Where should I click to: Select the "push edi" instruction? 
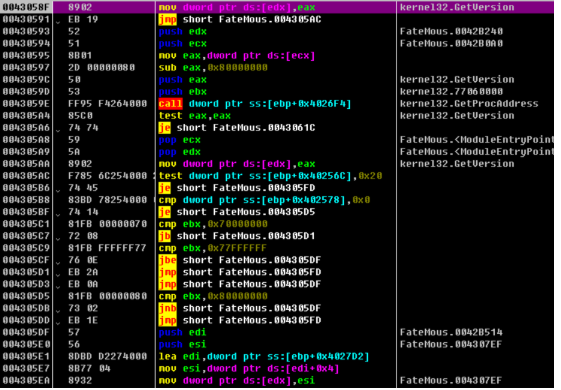182,332
